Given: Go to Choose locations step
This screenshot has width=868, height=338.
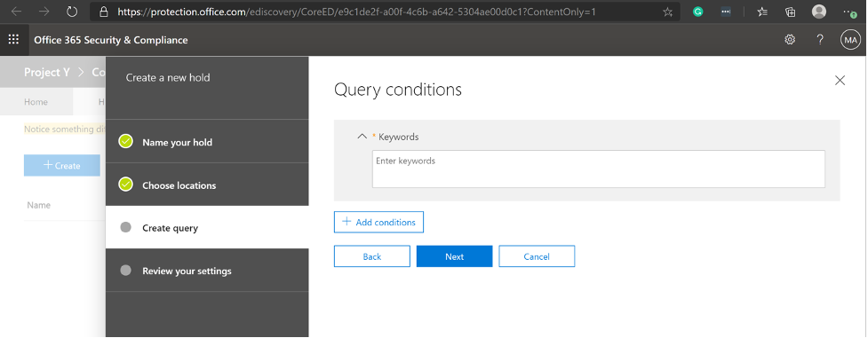Looking at the screenshot, I should 179,185.
